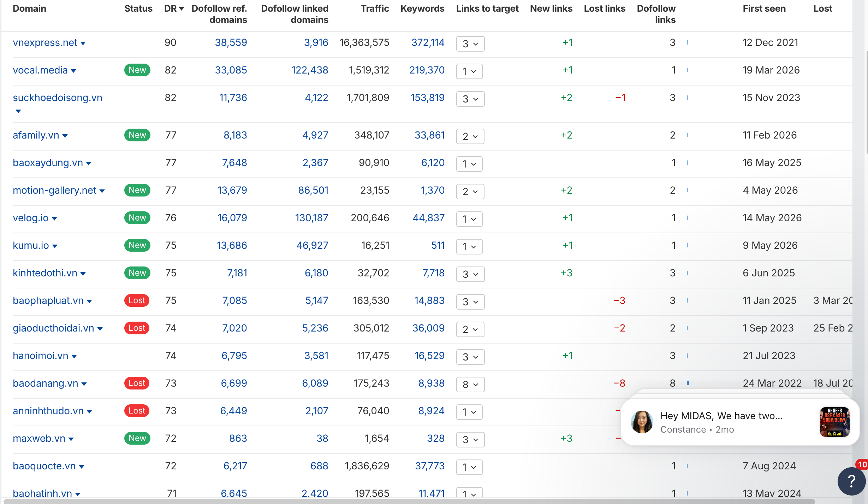Open the anninhthudo.vn domain link

[x=48, y=411]
